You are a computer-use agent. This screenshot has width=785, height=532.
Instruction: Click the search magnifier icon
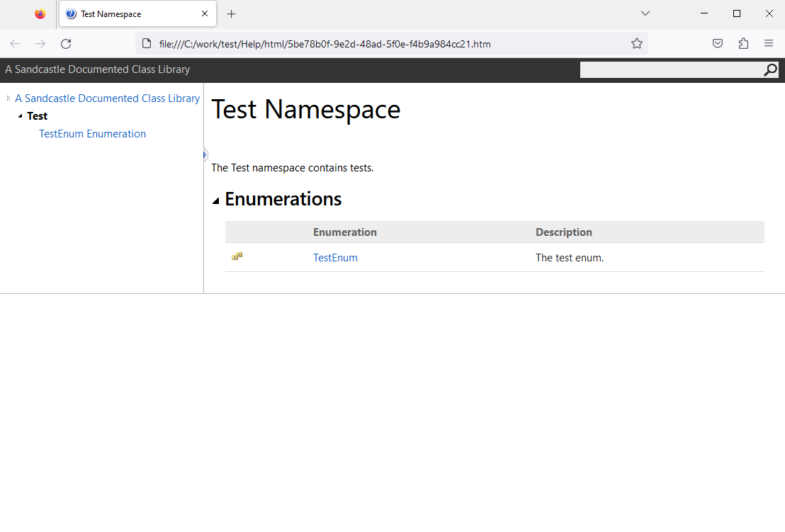(771, 70)
